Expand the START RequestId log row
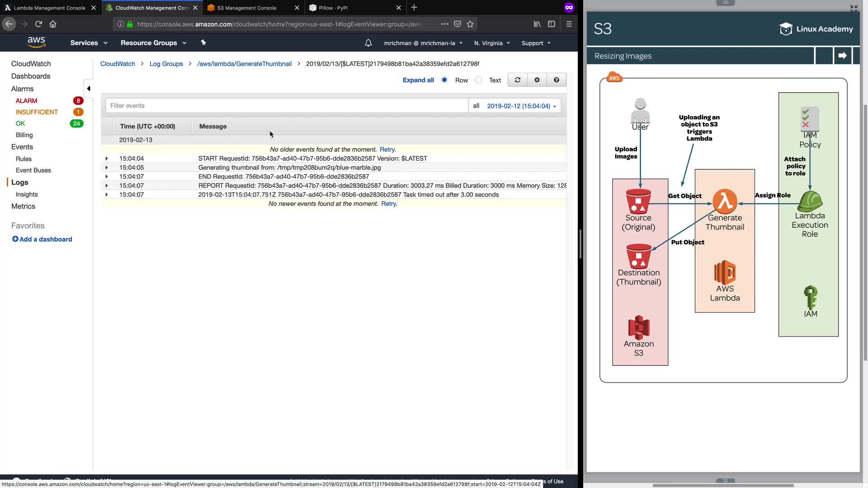Image resolution: width=868 pixels, height=488 pixels. coord(107,159)
